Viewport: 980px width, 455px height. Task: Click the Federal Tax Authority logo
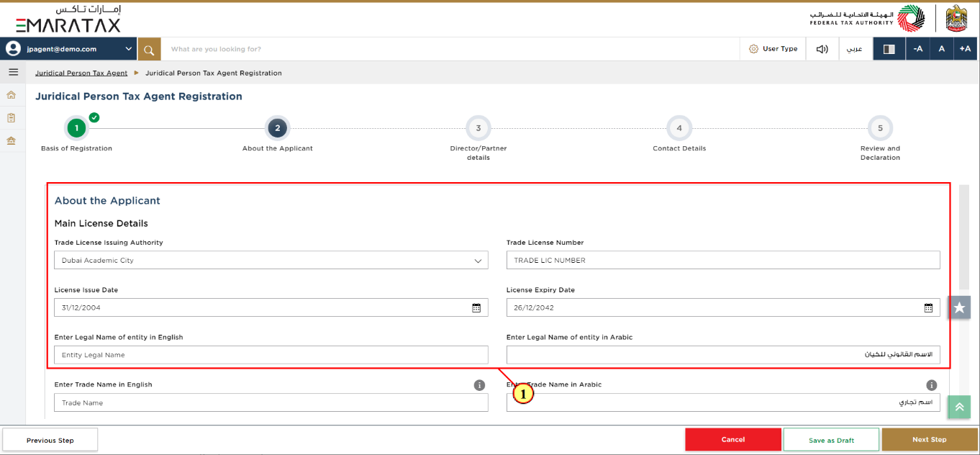866,19
